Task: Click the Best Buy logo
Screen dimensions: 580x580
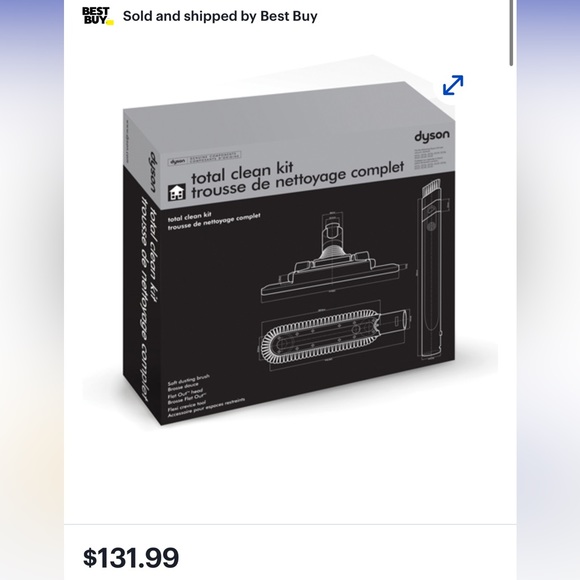Action: pos(97,16)
